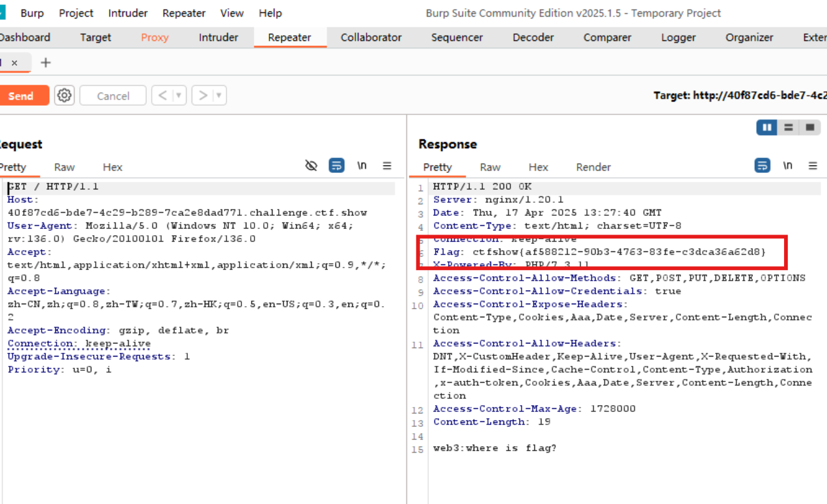The image size is (827, 504).
Task: Click 'Access-Control-Max-Age: 1728000' header
Action: [535, 409]
